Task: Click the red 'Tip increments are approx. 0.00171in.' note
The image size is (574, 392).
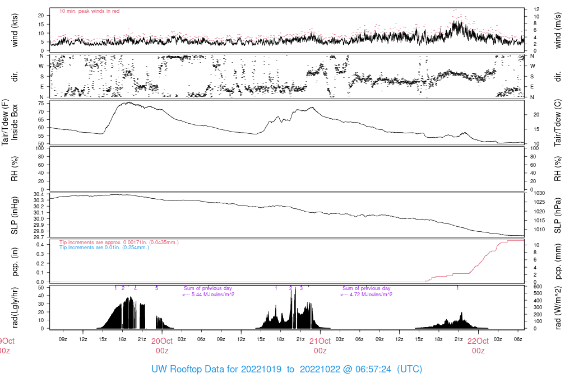Action: 119,242
